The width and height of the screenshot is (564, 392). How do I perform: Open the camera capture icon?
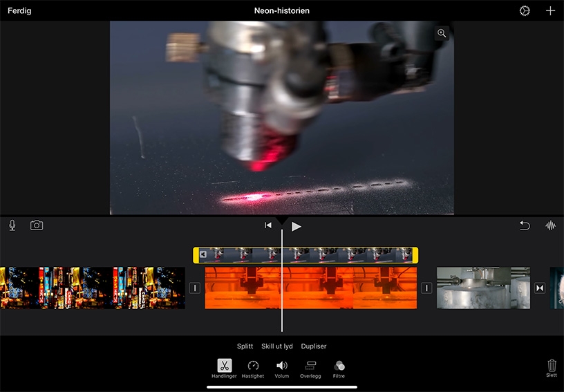[37, 225]
